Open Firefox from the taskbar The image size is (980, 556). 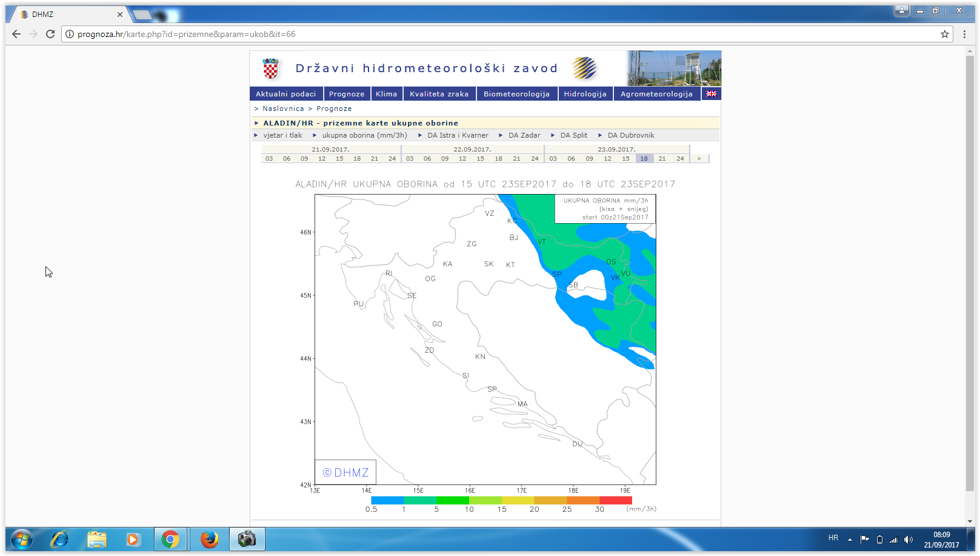click(209, 538)
